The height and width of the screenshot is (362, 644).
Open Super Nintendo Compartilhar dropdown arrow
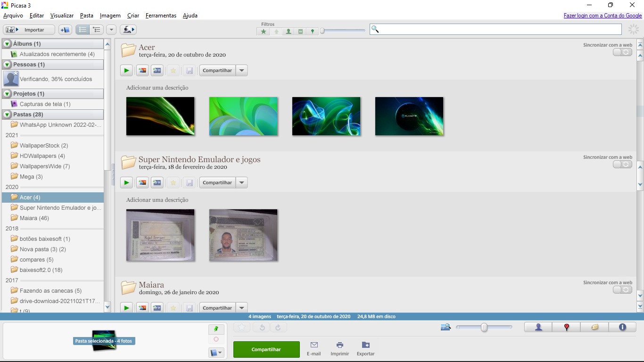tap(241, 182)
